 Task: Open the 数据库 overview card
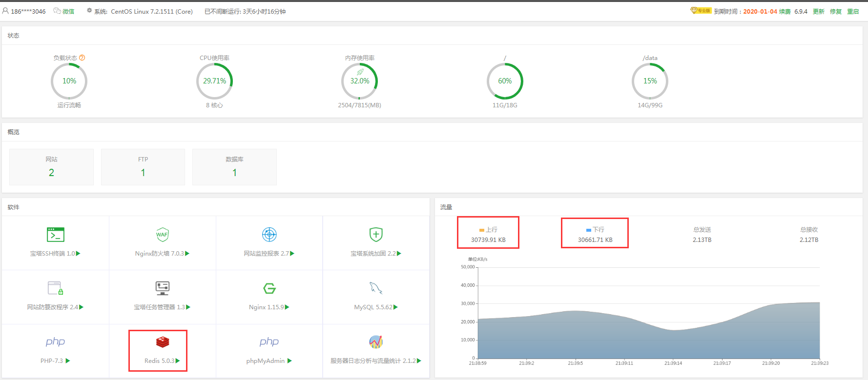pyautogui.click(x=234, y=167)
